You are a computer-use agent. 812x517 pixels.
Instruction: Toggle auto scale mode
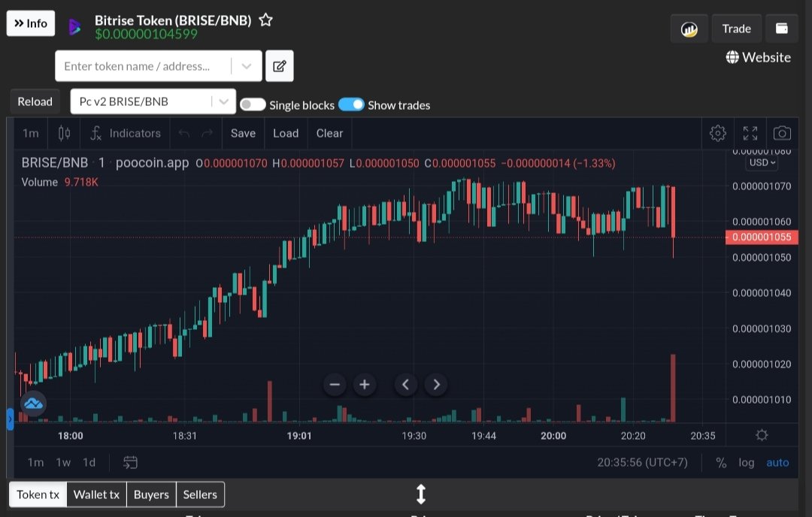[777, 463]
